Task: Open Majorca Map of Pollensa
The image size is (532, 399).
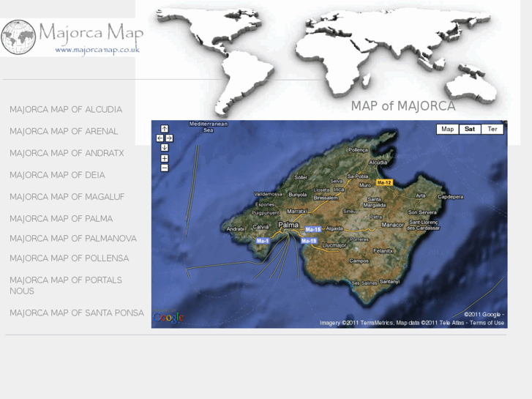Action: click(x=70, y=258)
